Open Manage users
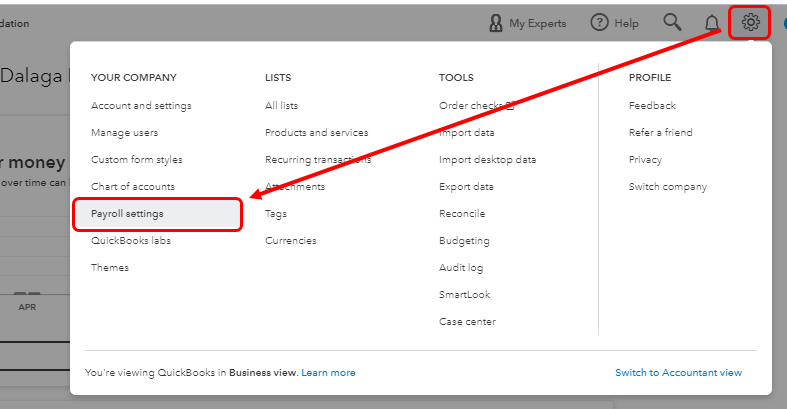Image resolution: width=787 pixels, height=409 pixels. [124, 133]
